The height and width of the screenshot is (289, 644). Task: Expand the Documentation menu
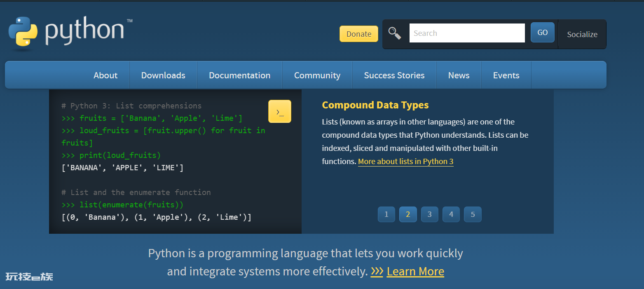[x=240, y=75]
